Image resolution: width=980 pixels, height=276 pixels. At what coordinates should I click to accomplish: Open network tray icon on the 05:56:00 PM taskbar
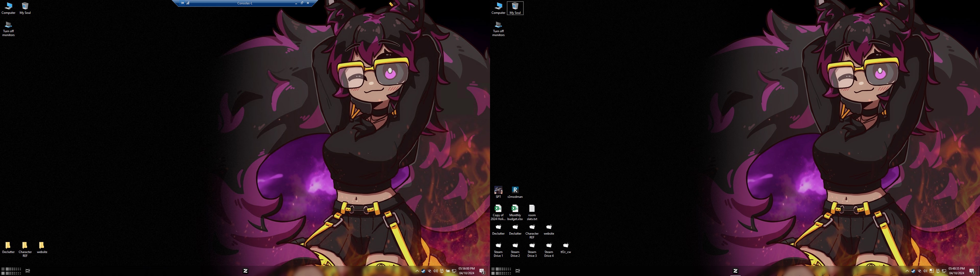pyautogui.click(x=454, y=271)
